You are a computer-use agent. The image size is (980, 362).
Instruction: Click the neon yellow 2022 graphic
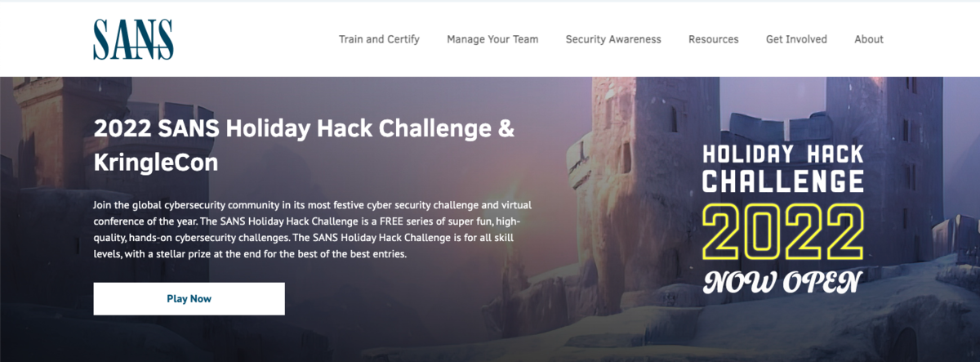click(x=783, y=230)
